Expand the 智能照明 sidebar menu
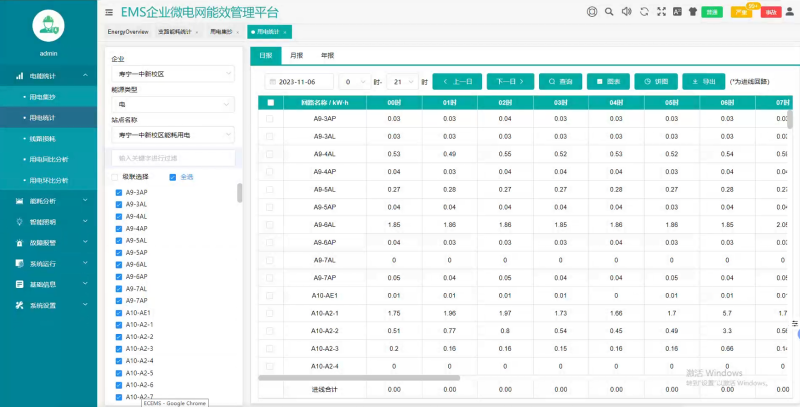The image size is (800, 407). click(48, 222)
